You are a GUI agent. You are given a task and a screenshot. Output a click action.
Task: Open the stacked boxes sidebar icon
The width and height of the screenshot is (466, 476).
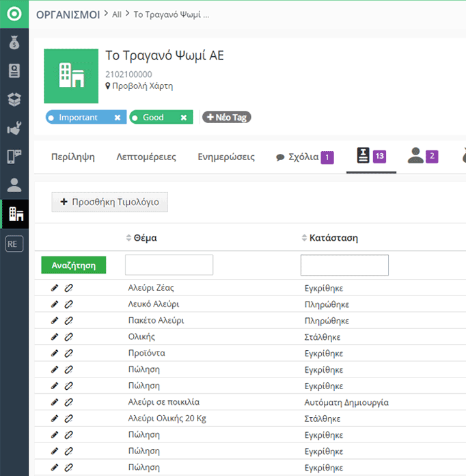[14, 99]
